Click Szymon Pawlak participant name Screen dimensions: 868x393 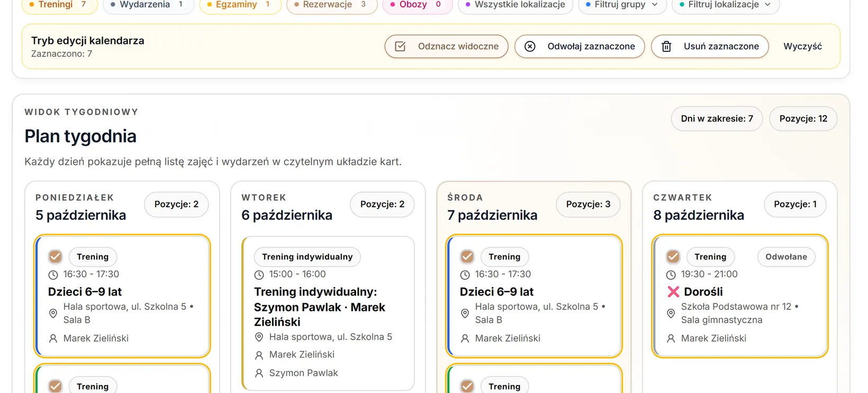(x=304, y=373)
